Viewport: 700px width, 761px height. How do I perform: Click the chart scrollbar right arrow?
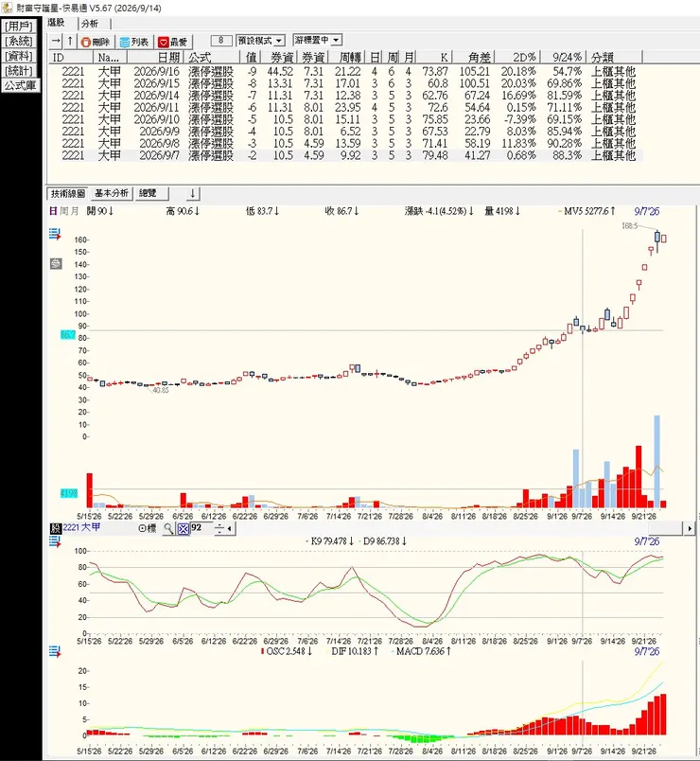[x=690, y=528]
